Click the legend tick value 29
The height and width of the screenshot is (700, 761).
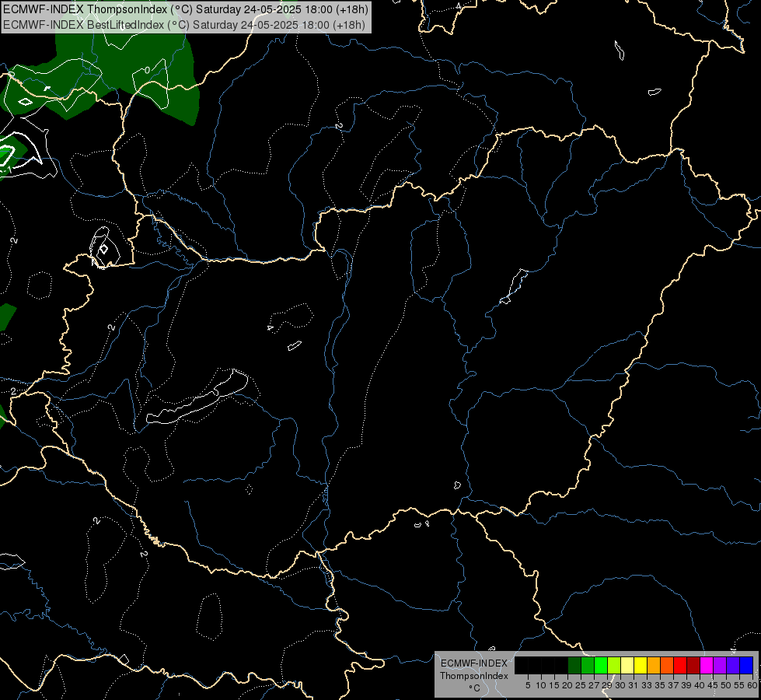(x=608, y=685)
